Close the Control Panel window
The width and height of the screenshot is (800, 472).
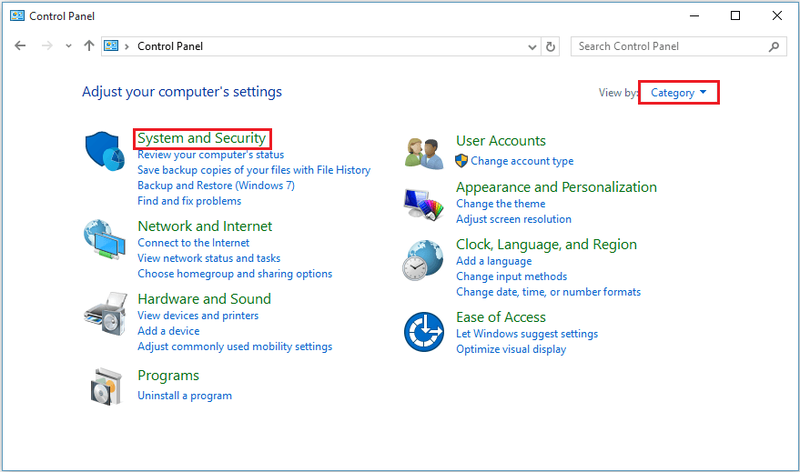click(777, 16)
